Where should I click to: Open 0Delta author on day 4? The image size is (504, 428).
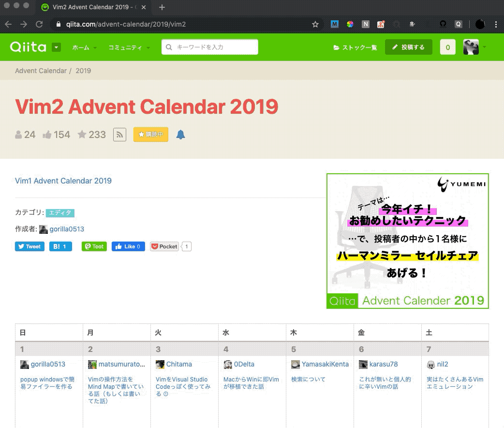click(x=244, y=364)
